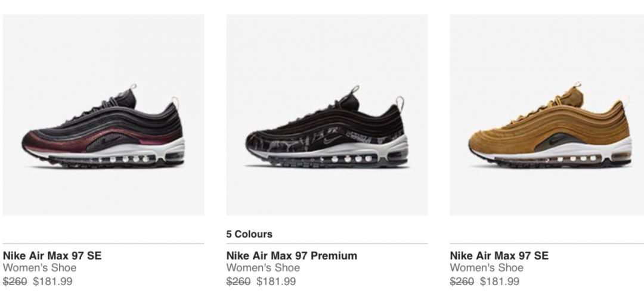Screen dimensions: 644x306
Task: Open the black and red Air Max 97 SE photo
Action: pos(103,115)
